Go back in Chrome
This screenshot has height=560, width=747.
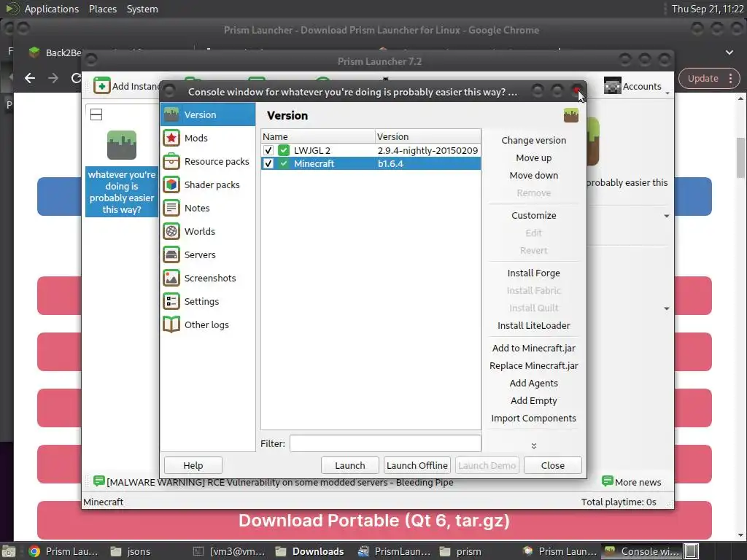tap(30, 78)
